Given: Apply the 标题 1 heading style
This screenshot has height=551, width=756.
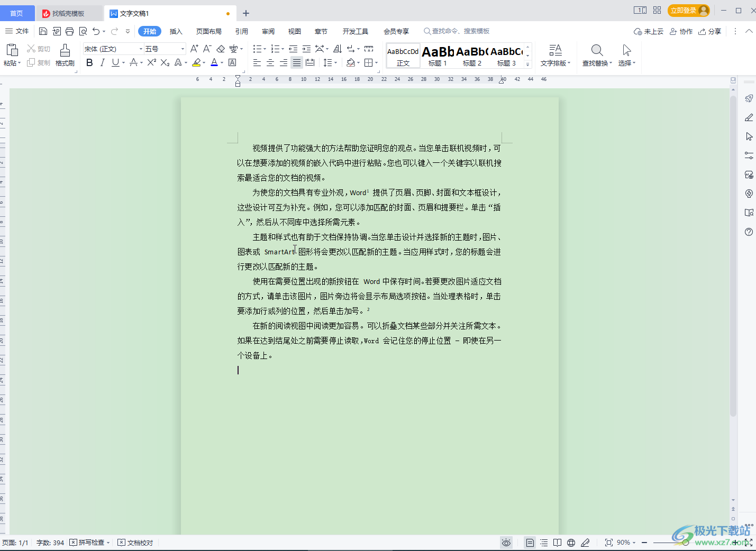Looking at the screenshot, I should pyautogui.click(x=438, y=56).
